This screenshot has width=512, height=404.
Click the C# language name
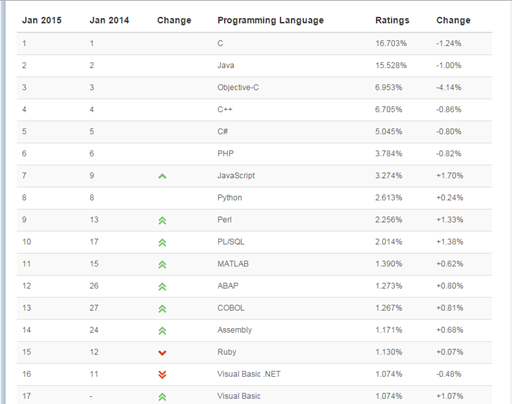click(223, 131)
